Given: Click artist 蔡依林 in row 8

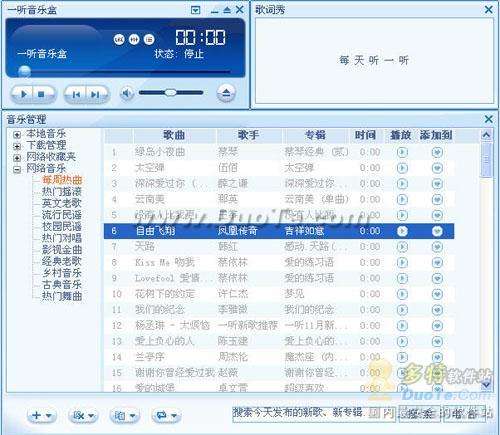Looking at the screenshot, I should pos(233,263).
